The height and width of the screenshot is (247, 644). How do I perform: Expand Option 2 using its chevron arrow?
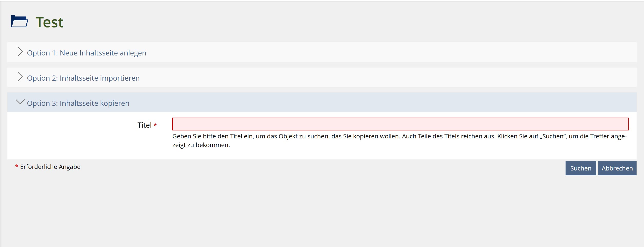click(20, 77)
